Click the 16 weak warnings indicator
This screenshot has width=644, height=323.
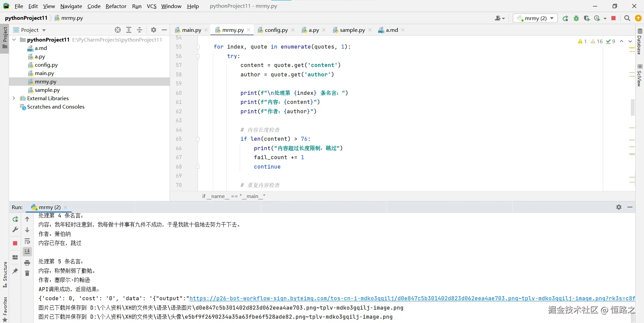[597, 41]
